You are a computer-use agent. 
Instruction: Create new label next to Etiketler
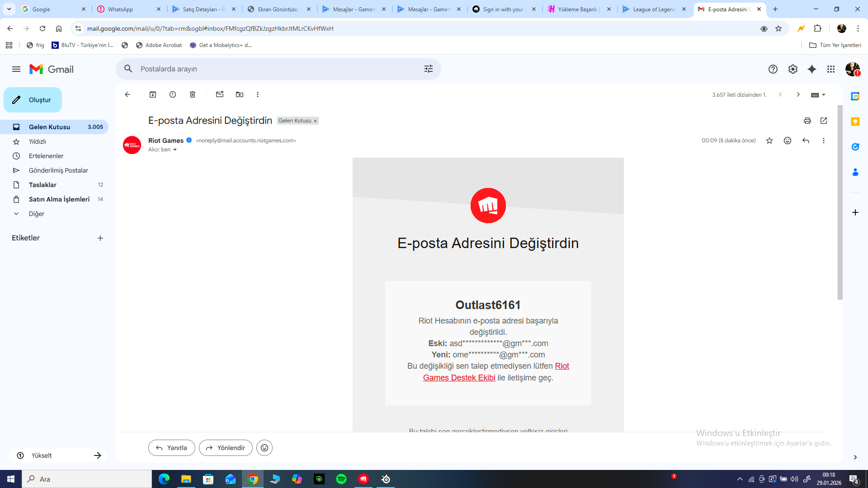(100, 238)
